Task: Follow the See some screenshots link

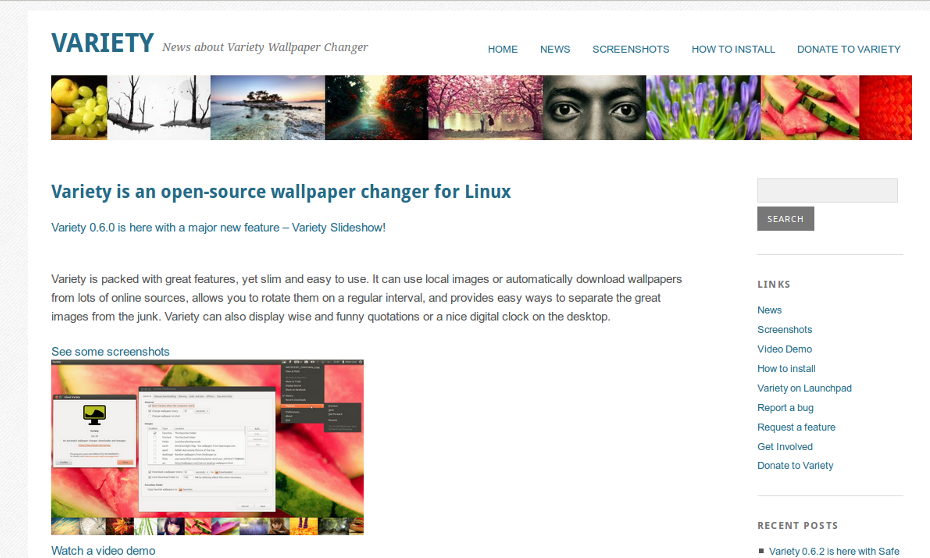Action: click(x=110, y=352)
